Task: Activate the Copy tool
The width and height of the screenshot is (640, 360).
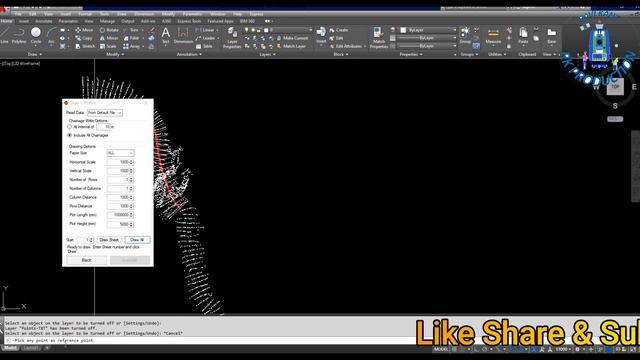Action: 84,38
